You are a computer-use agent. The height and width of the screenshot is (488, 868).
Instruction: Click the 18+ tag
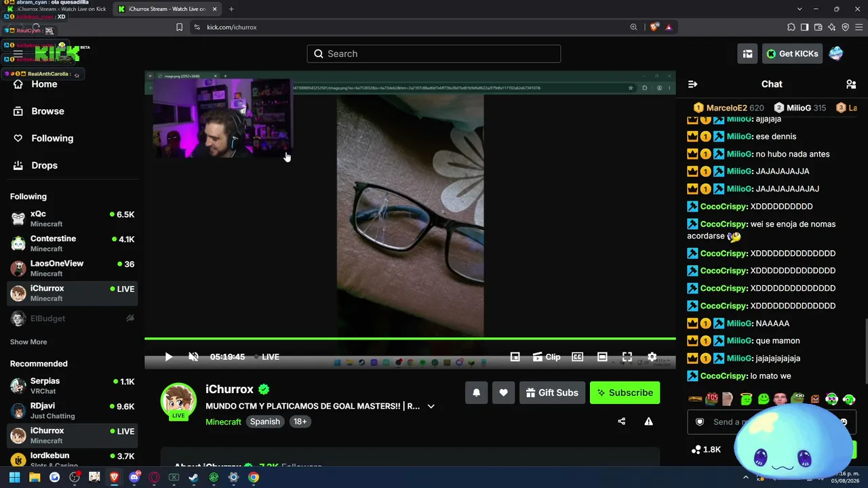click(300, 422)
